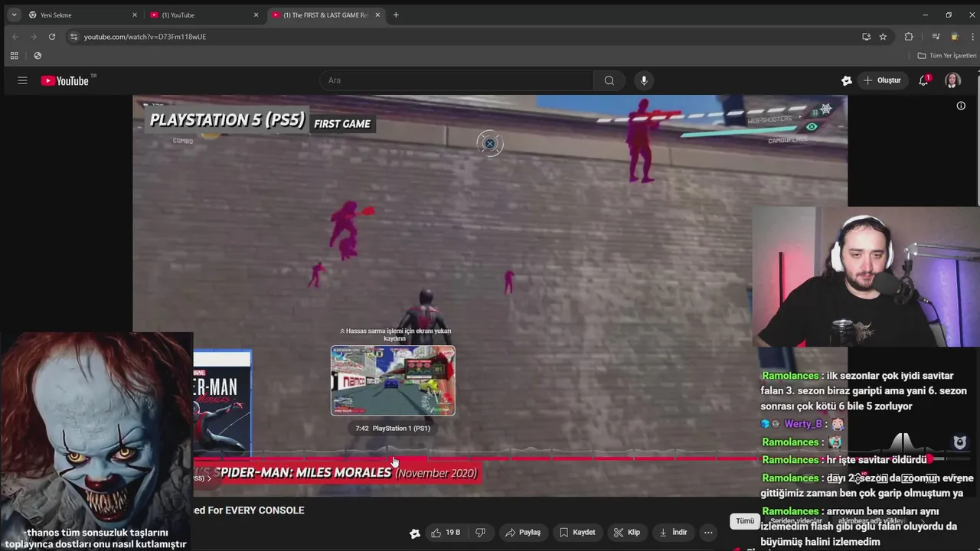
Task: Click the install app icon in address bar
Action: click(x=866, y=36)
